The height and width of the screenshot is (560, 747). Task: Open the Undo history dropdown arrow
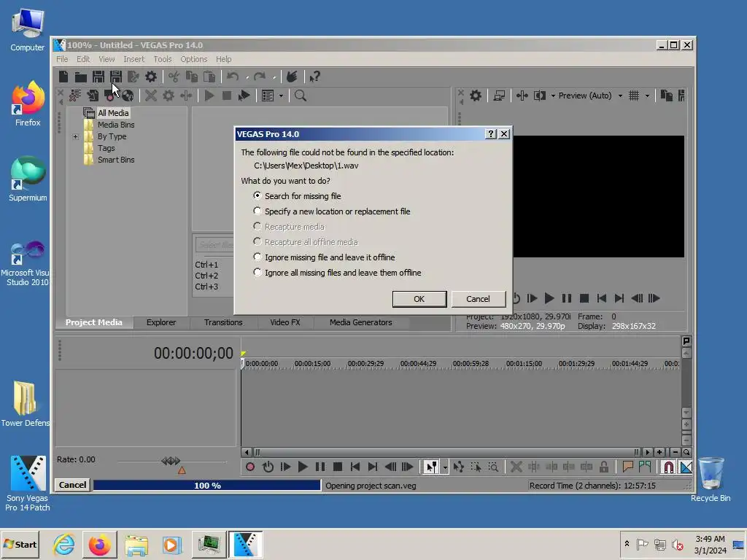tap(247, 77)
